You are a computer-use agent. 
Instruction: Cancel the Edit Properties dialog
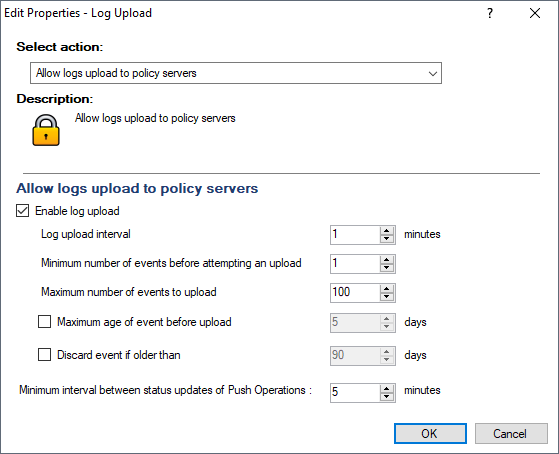tap(511, 434)
